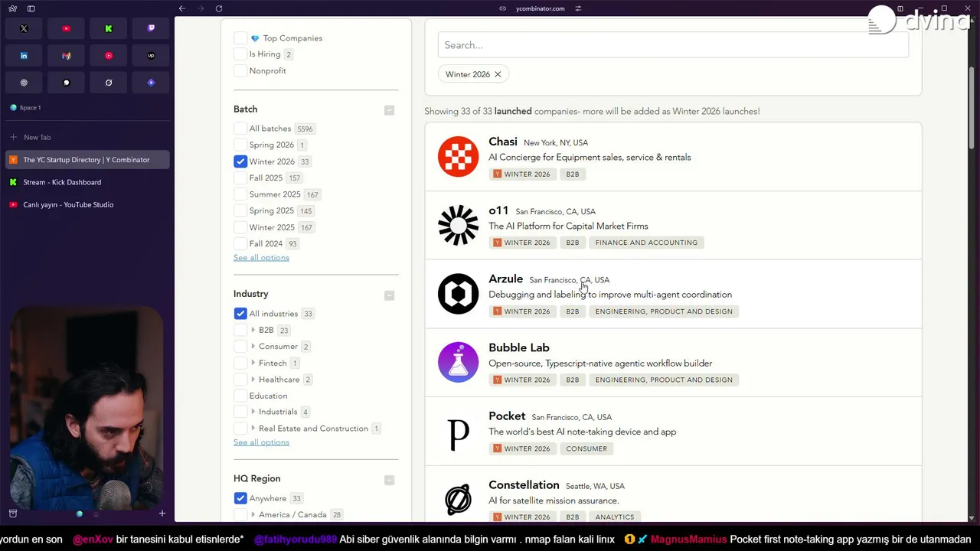The image size is (980, 551).
Task: Expand the B2B industry subcategories arrow
Action: (253, 330)
